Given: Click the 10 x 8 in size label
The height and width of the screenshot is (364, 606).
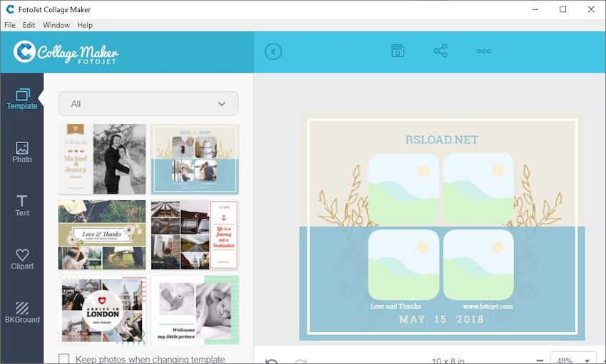Looking at the screenshot, I should [448, 361].
